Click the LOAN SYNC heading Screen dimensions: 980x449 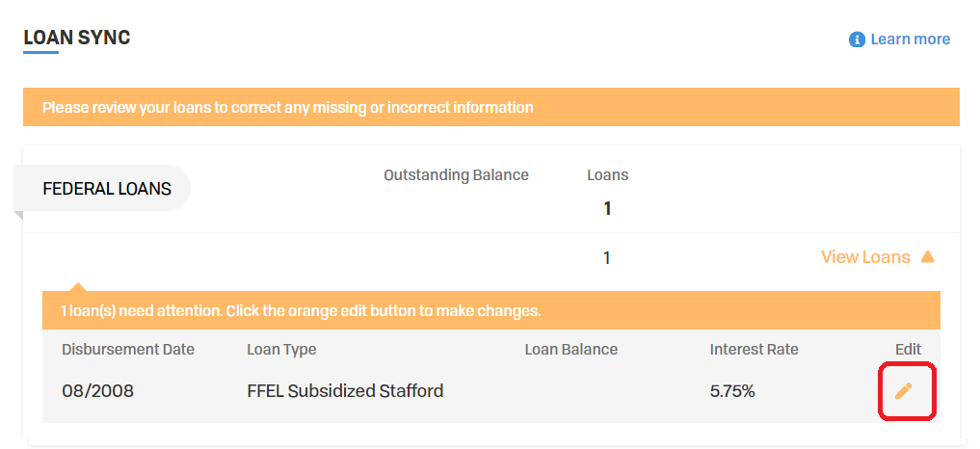click(77, 38)
